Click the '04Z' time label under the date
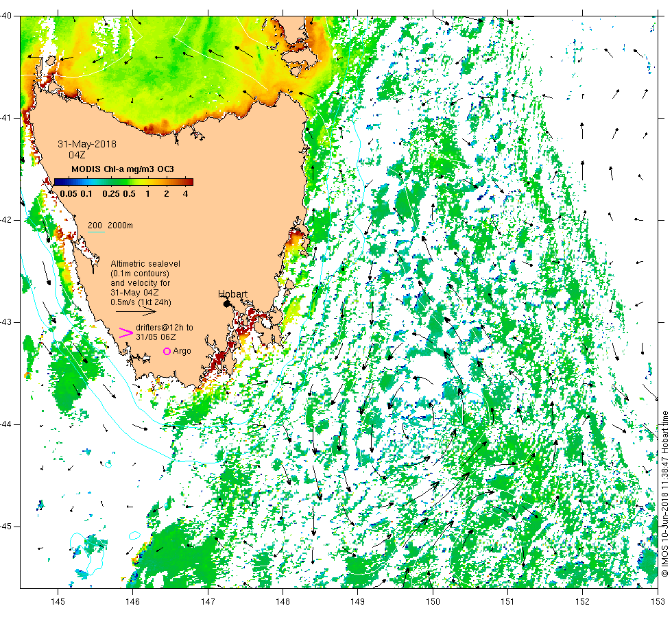672x617 pixels. click(x=77, y=155)
